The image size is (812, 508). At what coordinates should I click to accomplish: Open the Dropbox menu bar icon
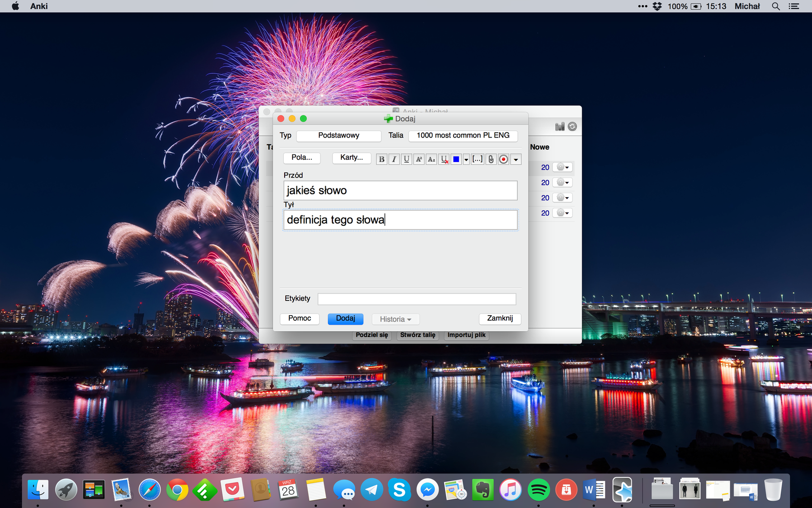click(x=657, y=6)
